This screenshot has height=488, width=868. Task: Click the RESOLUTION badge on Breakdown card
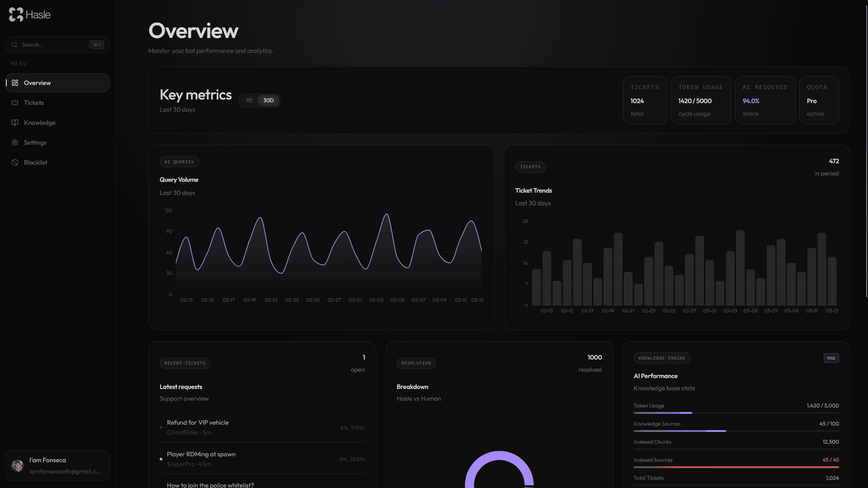click(x=416, y=363)
